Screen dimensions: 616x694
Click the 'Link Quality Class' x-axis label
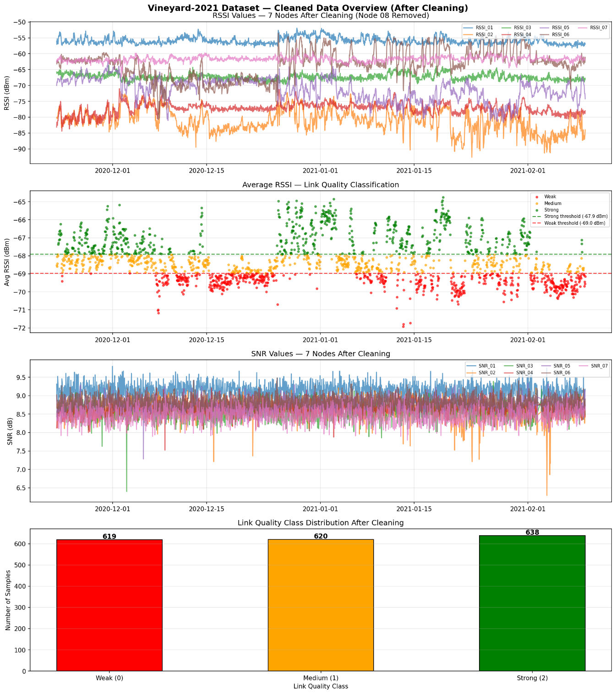321,686
